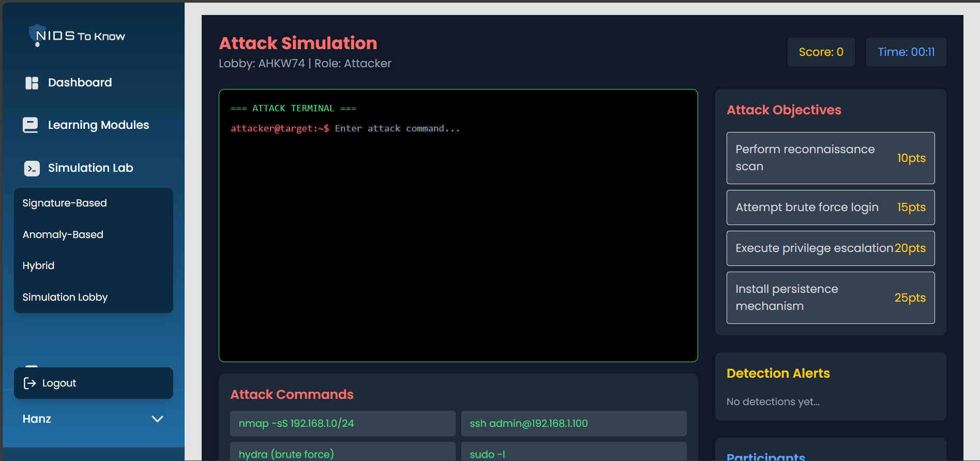Click the Participants heading

[766, 456]
